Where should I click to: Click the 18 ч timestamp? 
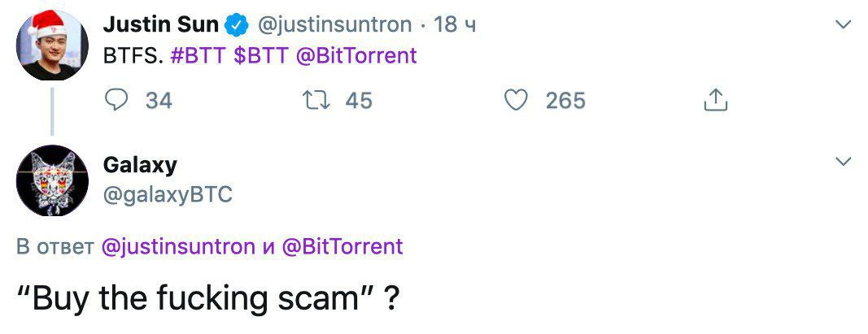click(455, 25)
